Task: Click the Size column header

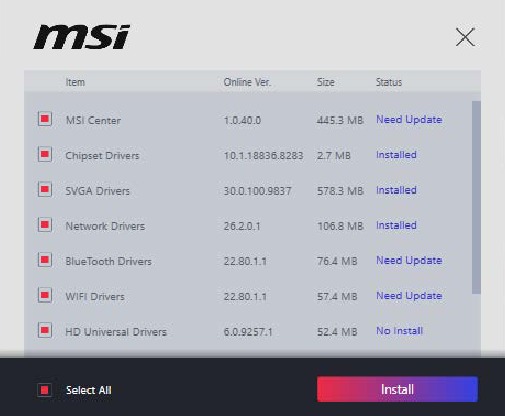Action: (x=326, y=82)
